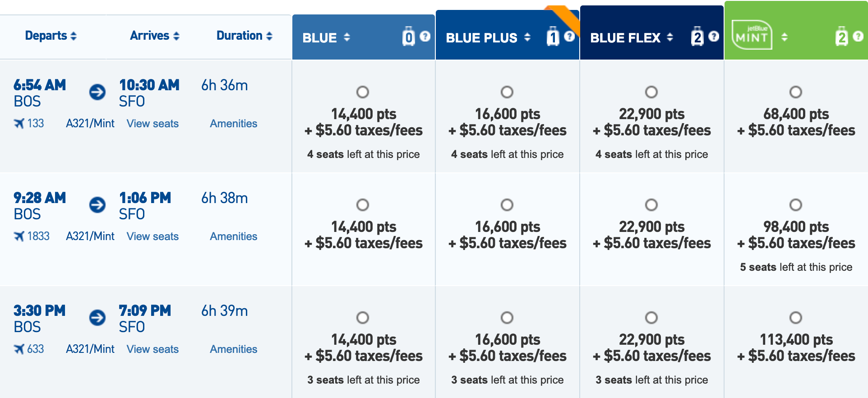Select Mint fare for the 9:28 AM flight
Screen dimensions: 868x398
click(x=796, y=205)
